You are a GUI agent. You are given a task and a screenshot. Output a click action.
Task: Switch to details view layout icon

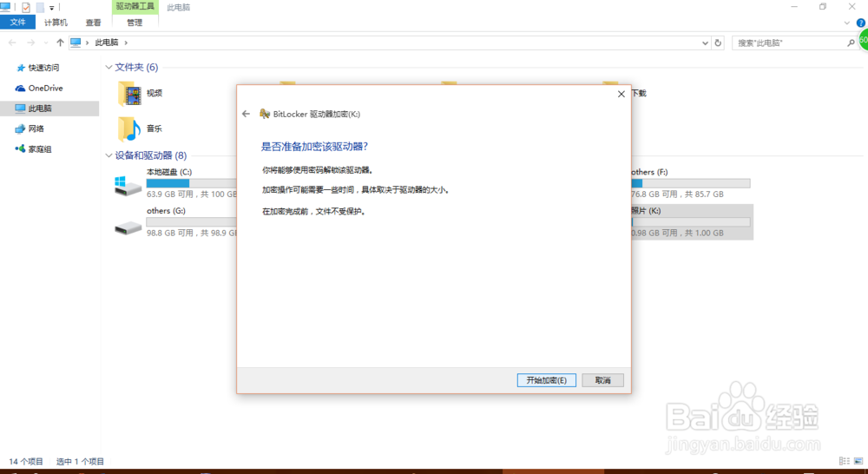pos(845,461)
